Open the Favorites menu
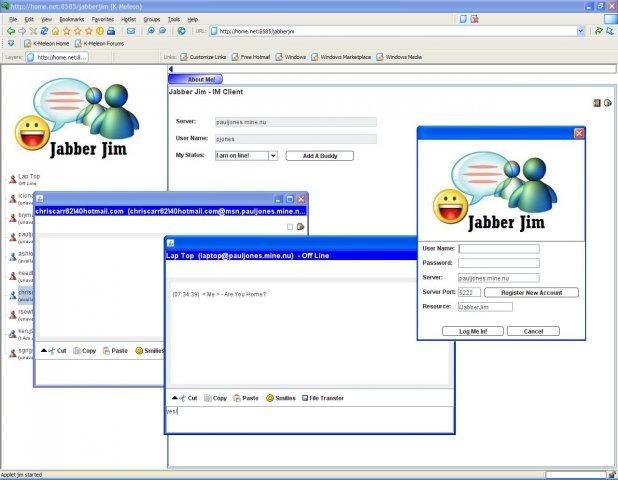 coord(102,19)
